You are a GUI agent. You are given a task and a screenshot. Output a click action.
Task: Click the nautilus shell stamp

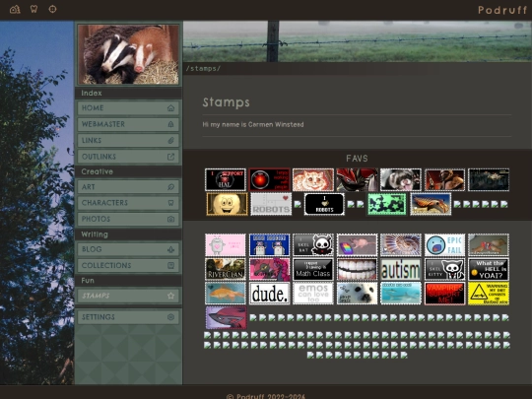click(401, 245)
